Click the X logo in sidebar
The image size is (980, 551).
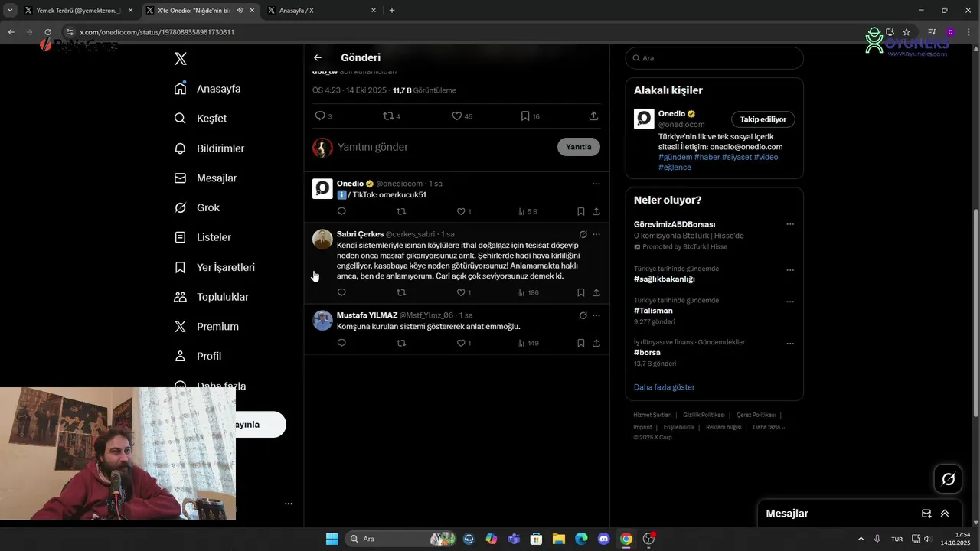pos(181,59)
